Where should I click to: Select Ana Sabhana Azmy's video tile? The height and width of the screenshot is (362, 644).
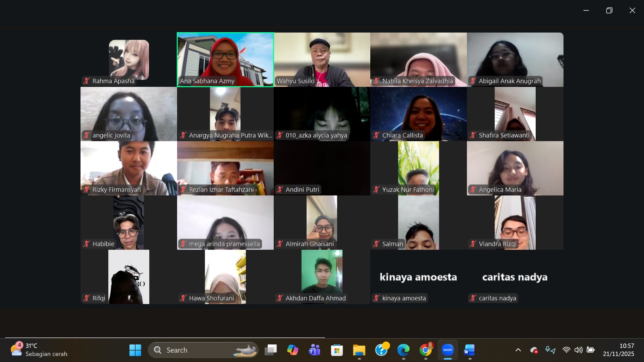[x=225, y=60]
